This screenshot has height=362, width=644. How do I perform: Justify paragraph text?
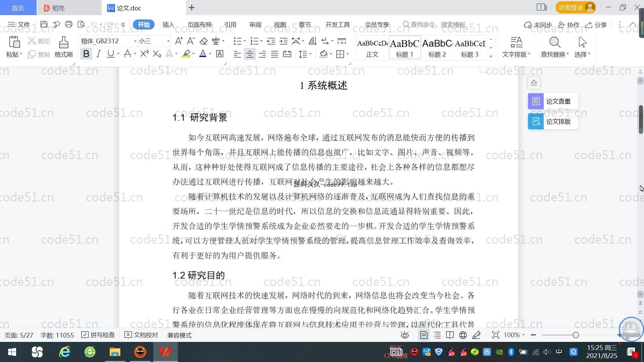pyautogui.click(x=275, y=54)
